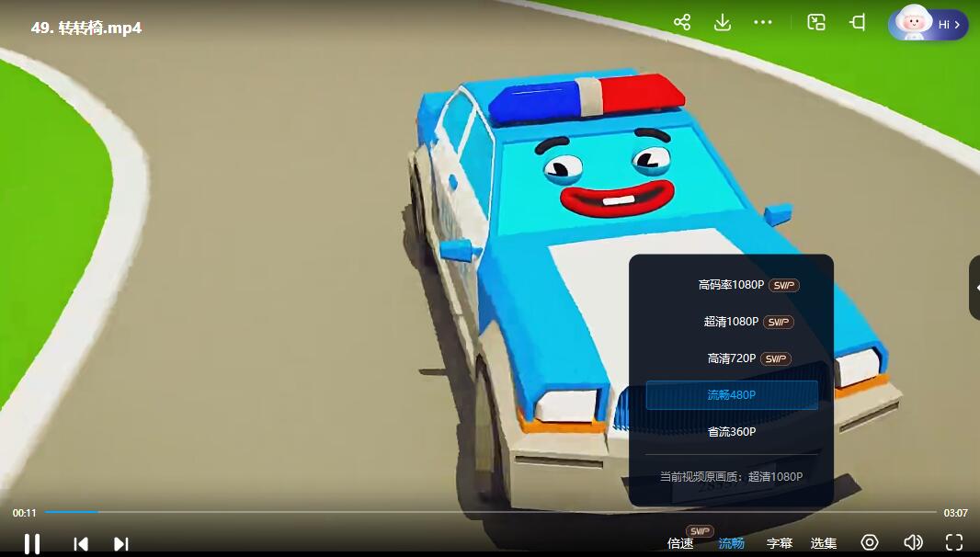Click the SVIP badge above 倍速
Viewport: 980px width, 557px height.
[x=700, y=530]
